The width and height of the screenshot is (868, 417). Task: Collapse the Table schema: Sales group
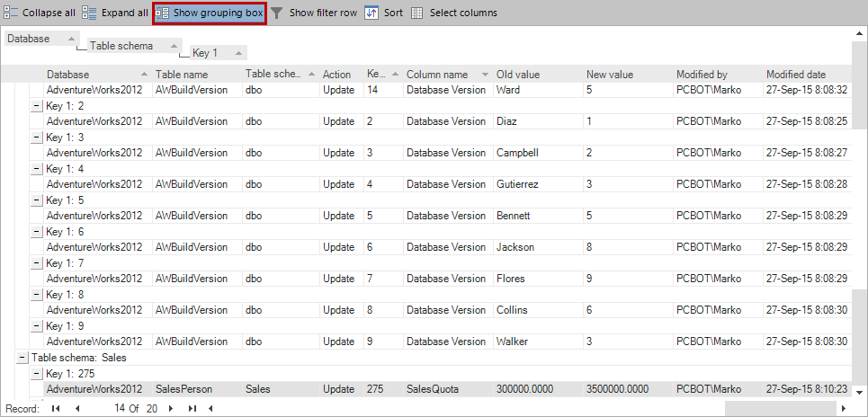[22, 358]
